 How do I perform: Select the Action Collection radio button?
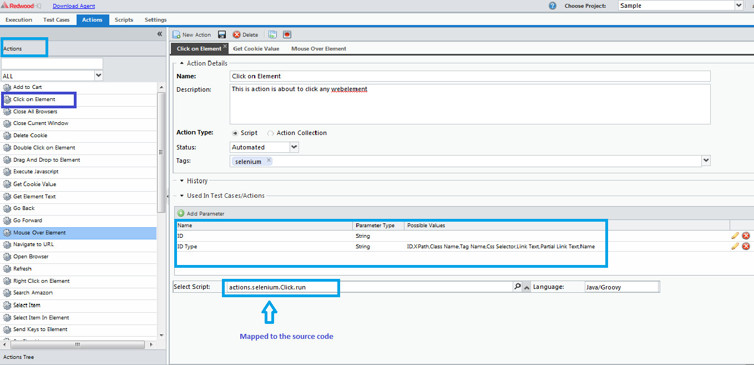pos(271,133)
